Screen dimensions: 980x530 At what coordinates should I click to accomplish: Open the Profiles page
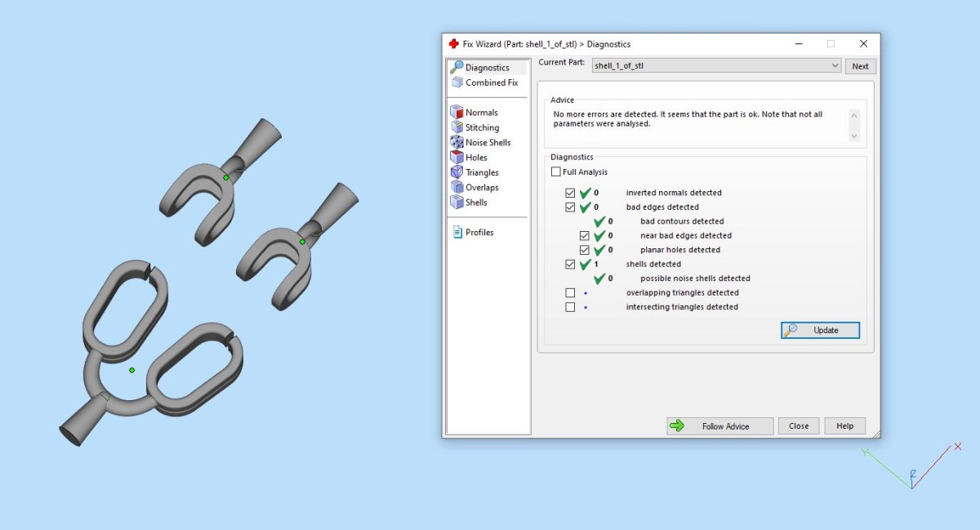click(x=474, y=233)
